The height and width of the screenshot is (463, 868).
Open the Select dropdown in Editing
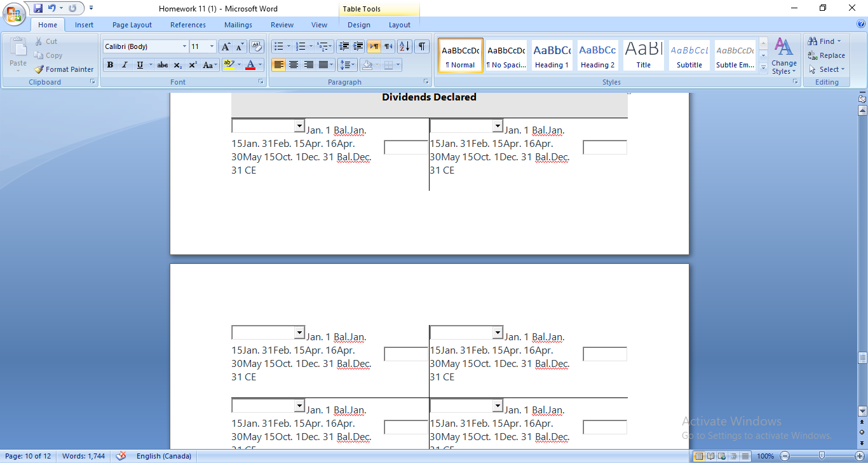(827, 69)
